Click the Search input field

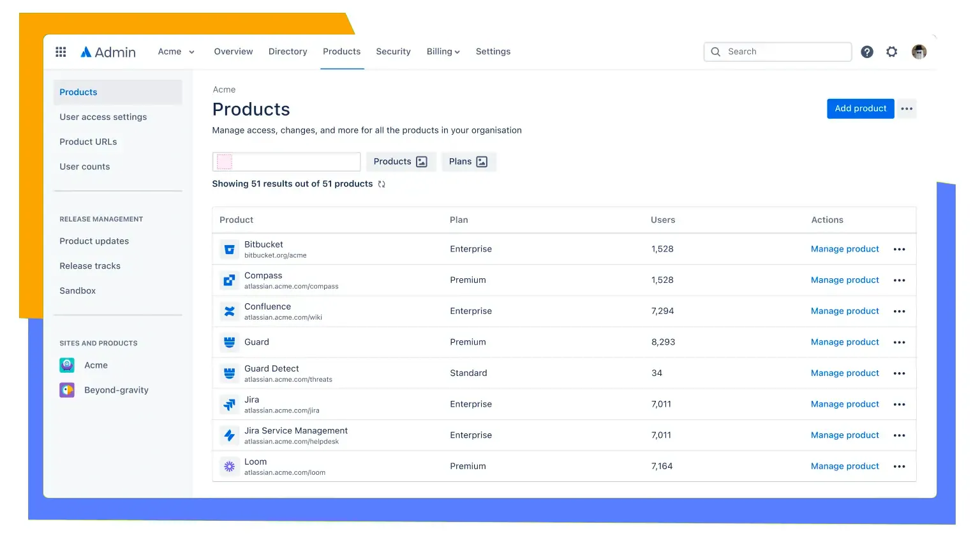(x=785, y=52)
